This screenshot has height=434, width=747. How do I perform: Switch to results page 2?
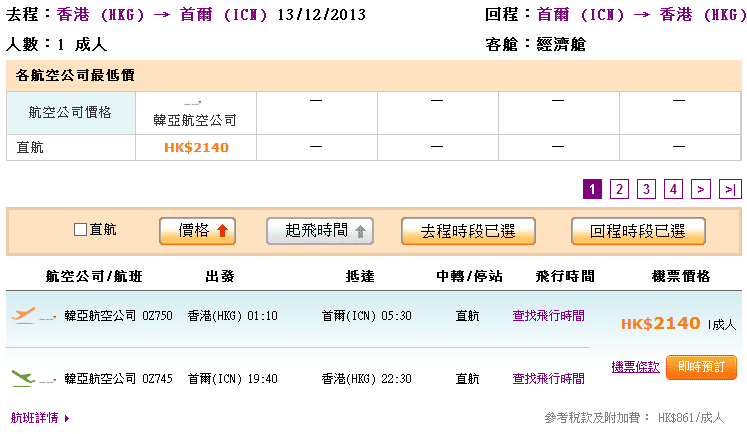[x=619, y=189]
